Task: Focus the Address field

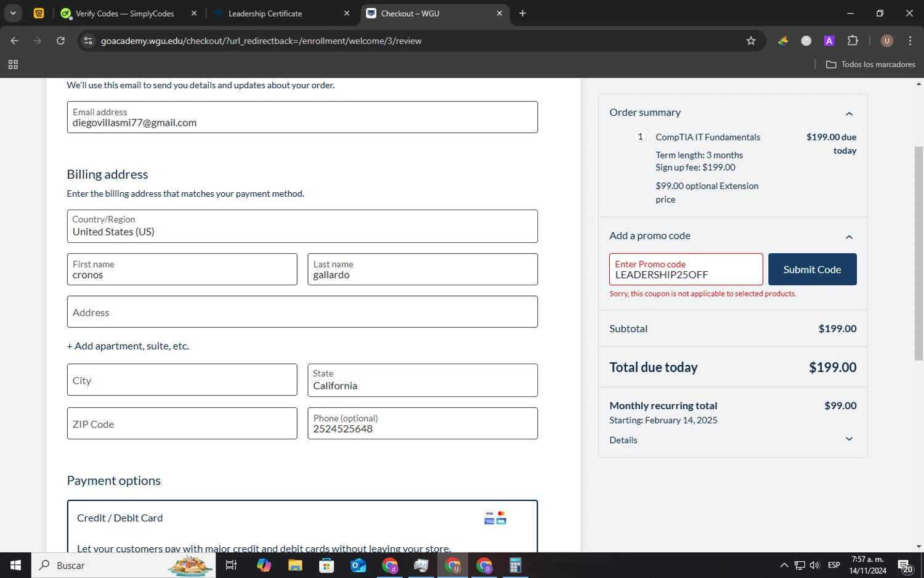Action: [302, 312]
